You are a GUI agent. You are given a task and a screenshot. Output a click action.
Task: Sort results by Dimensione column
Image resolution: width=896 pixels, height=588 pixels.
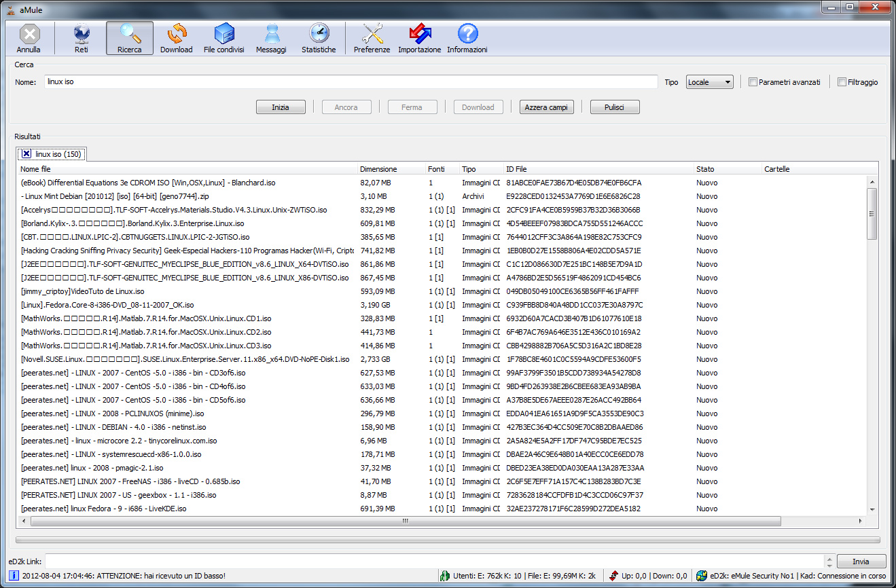378,169
